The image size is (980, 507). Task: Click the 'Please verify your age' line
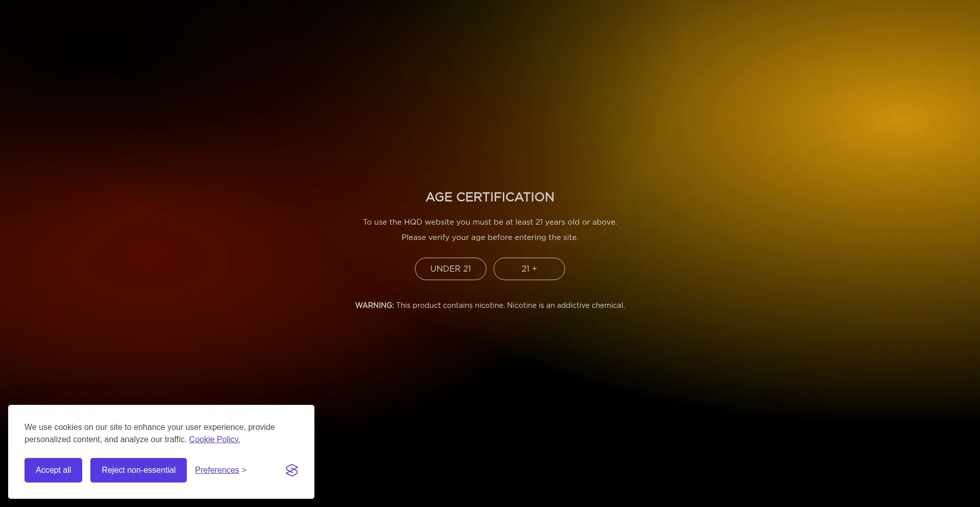click(489, 237)
